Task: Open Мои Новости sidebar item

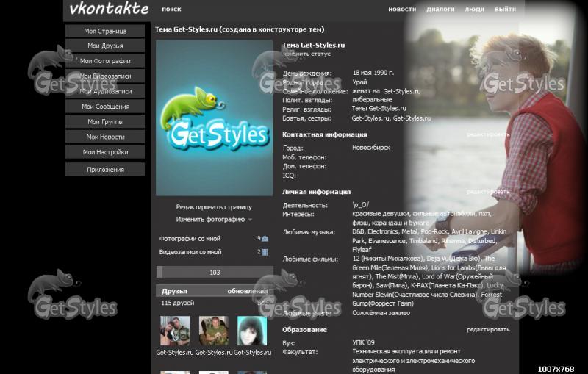Action: coord(105,137)
